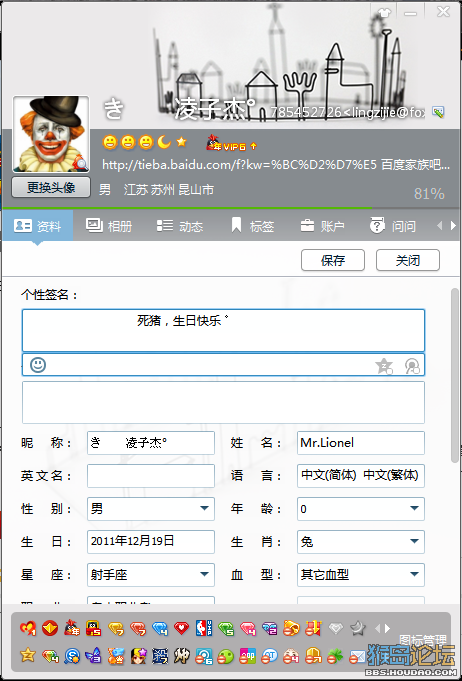Click the right arrow to show more tabs
This screenshot has width=462, height=681.
pos(454,226)
